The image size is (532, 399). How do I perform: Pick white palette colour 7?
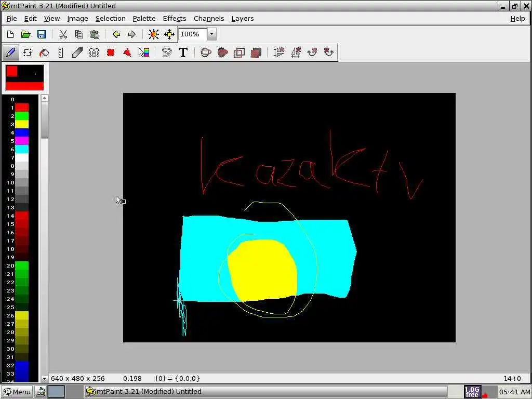click(22, 157)
